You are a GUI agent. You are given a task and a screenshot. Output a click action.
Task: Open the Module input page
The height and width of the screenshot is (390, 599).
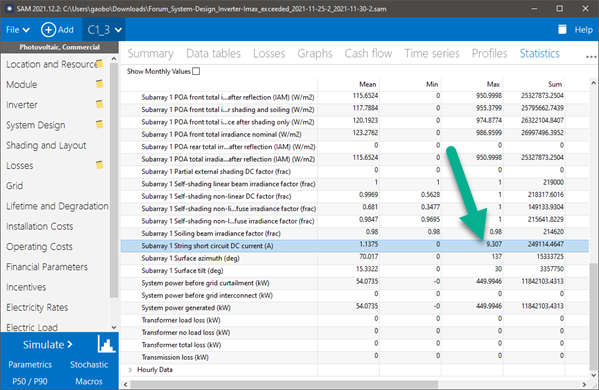tap(22, 84)
